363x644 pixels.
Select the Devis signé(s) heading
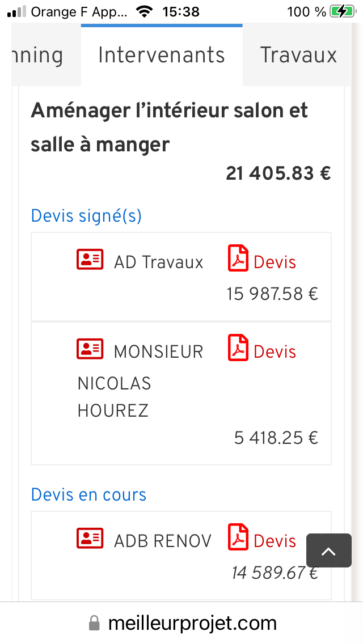point(86,216)
